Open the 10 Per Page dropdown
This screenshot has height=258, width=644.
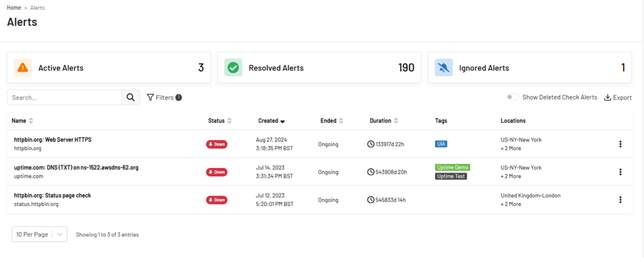(40, 234)
